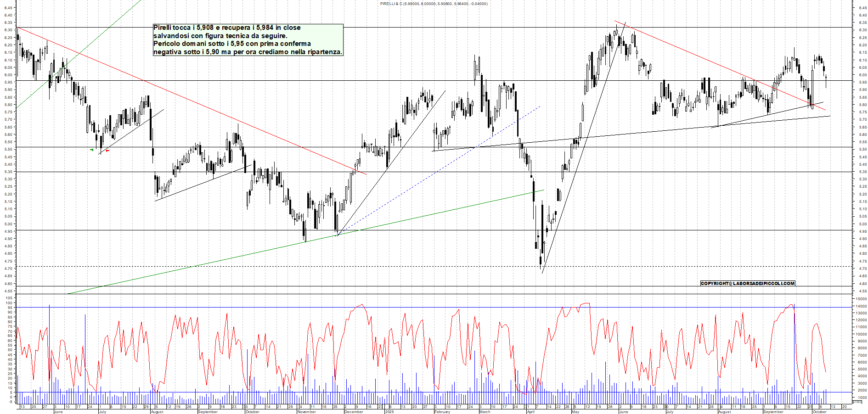Click the November label on the time axis
The height and width of the screenshot is (414, 868).
pos(306,412)
